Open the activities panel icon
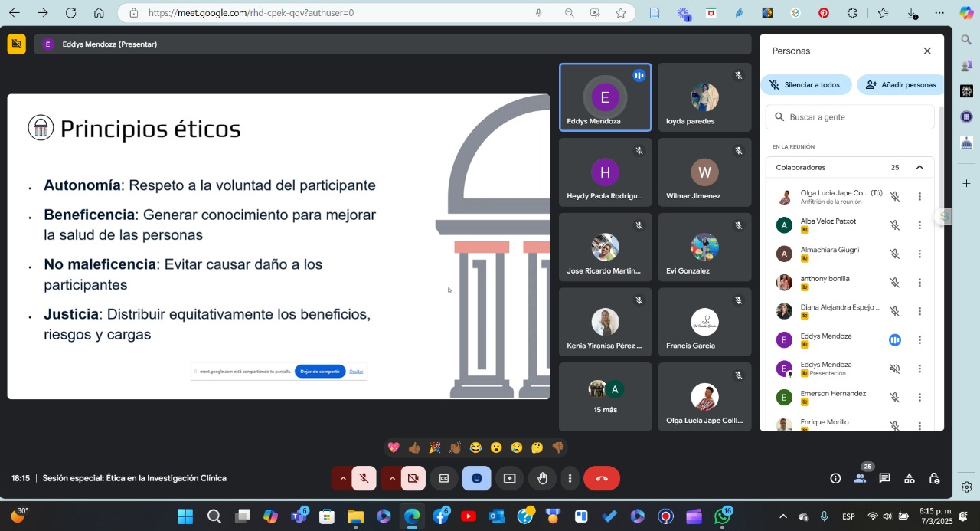 tap(909, 478)
